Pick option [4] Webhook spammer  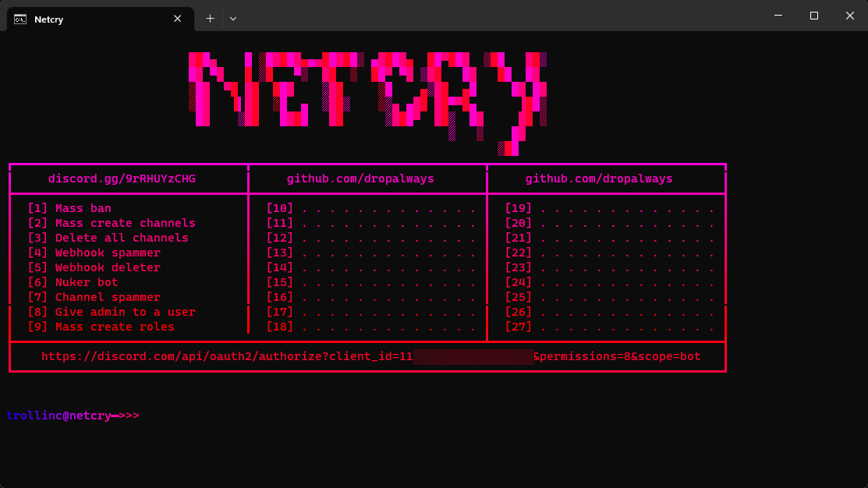pyautogui.click(x=96, y=253)
